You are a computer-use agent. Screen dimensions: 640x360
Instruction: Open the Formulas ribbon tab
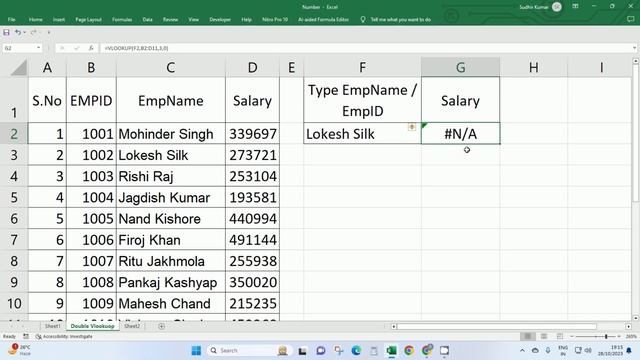pyautogui.click(x=122, y=19)
